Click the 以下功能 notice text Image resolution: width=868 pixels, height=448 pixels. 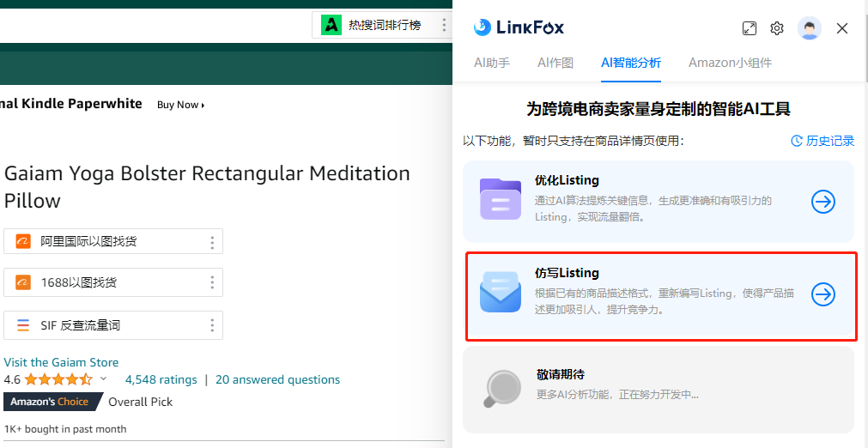tap(574, 141)
